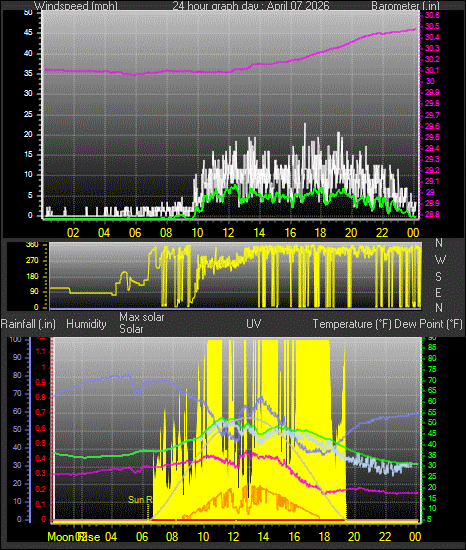Click the 'Humidity' legend label
The image size is (466, 550).
[x=86, y=324]
